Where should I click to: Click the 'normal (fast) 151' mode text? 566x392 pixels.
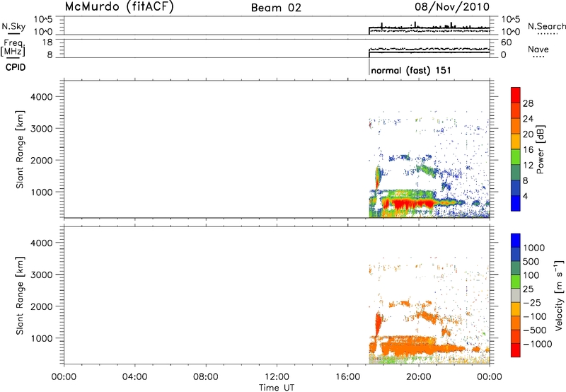click(x=411, y=70)
